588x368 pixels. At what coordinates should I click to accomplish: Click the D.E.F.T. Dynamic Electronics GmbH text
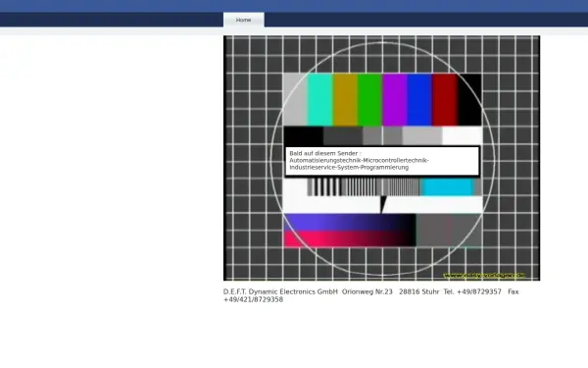280,291
